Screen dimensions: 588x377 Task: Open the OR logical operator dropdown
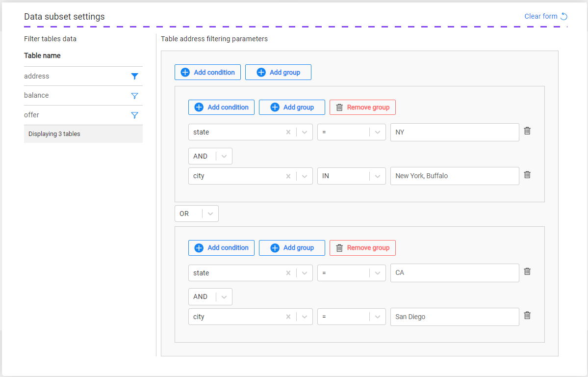pyautogui.click(x=210, y=214)
